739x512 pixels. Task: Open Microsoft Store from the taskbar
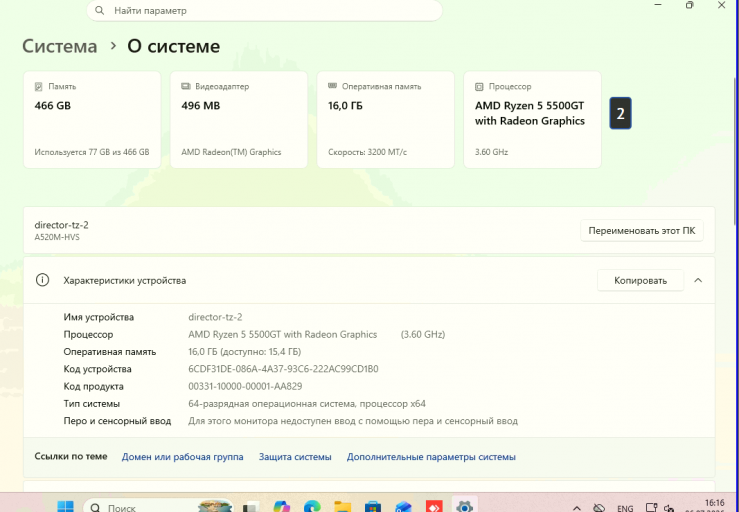click(x=373, y=507)
